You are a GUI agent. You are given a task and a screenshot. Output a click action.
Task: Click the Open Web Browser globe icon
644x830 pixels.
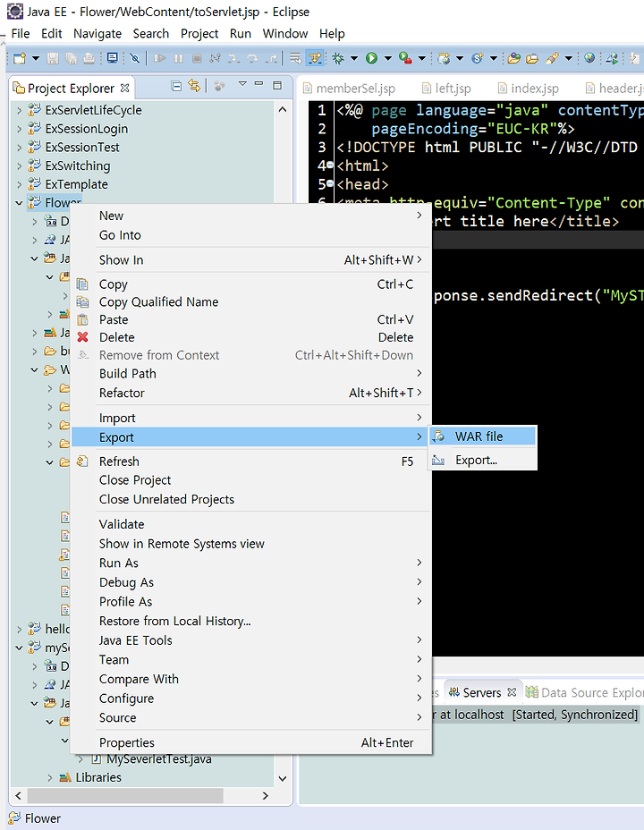click(589, 58)
